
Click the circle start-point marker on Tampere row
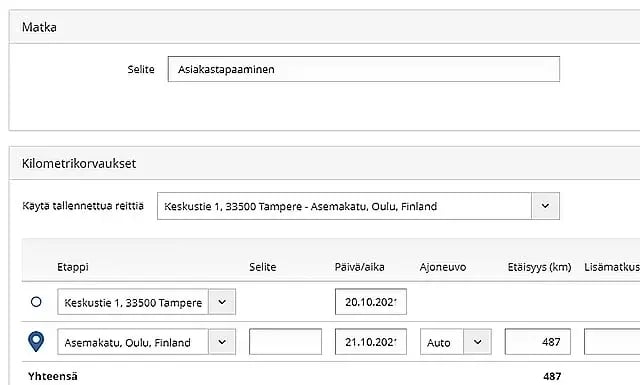pos(36,302)
